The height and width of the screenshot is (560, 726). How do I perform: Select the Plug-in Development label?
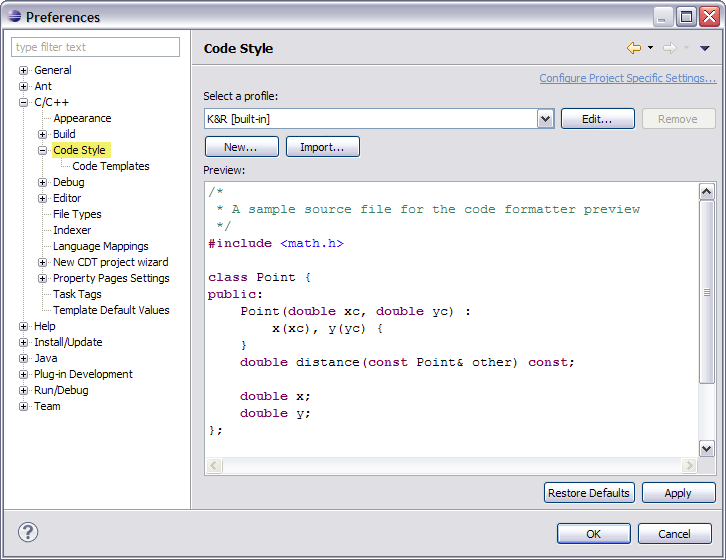pos(83,374)
